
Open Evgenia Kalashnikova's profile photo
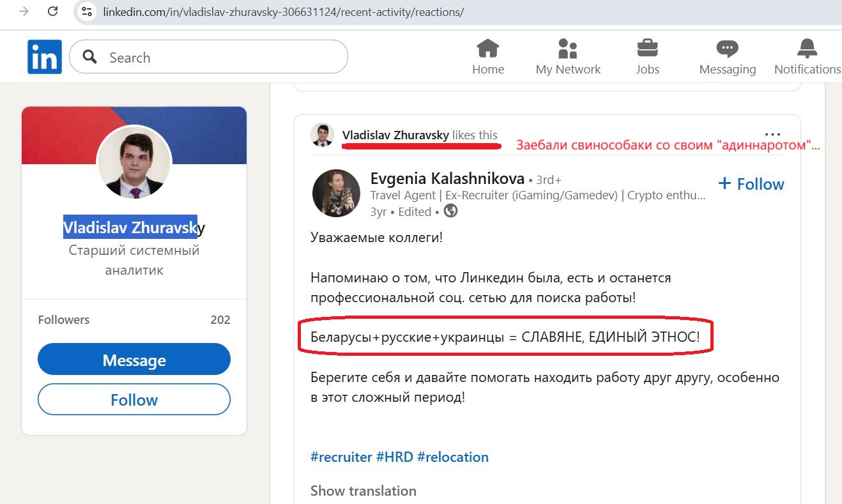pyautogui.click(x=336, y=193)
